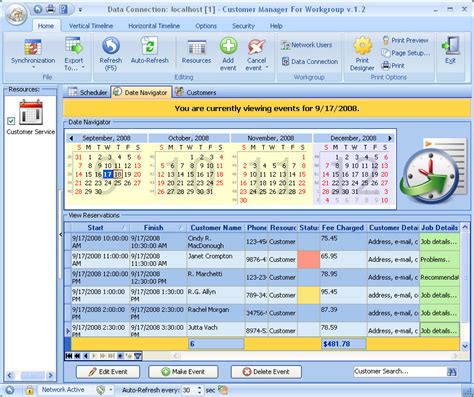Click the quick access back arrow icon

tap(38, 9)
